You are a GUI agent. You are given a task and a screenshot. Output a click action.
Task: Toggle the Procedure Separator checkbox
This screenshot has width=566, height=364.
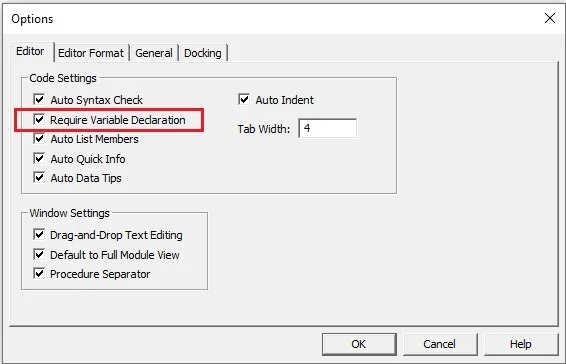(x=39, y=273)
